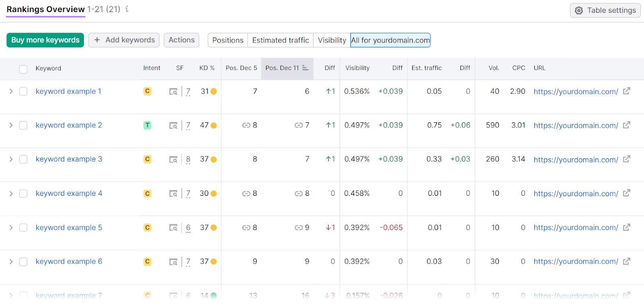The height and width of the screenshot is (306, 644).
Task: Click SERP feature count 7 for keyword example 1
Action: [188, 92]
